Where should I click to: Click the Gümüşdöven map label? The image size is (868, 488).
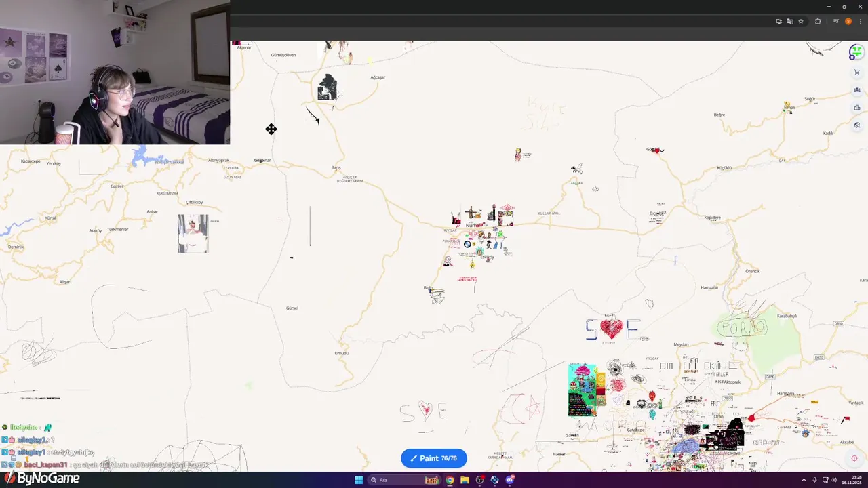[283, 55]
